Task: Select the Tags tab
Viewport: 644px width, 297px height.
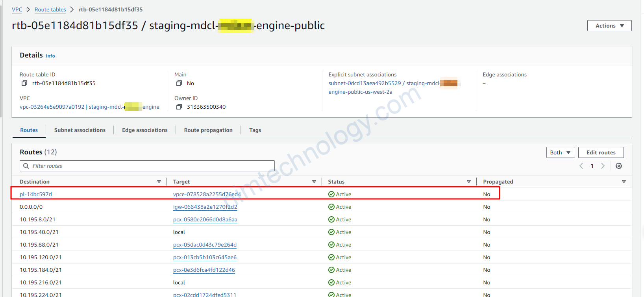Action: (x=255, y=130)
